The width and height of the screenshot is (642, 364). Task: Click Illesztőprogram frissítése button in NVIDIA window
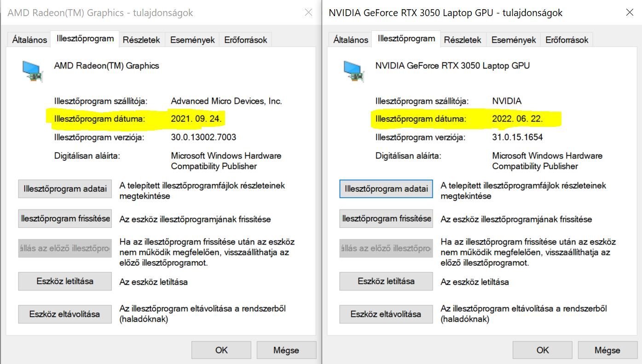pyautogui.click(x=386, y=219)
